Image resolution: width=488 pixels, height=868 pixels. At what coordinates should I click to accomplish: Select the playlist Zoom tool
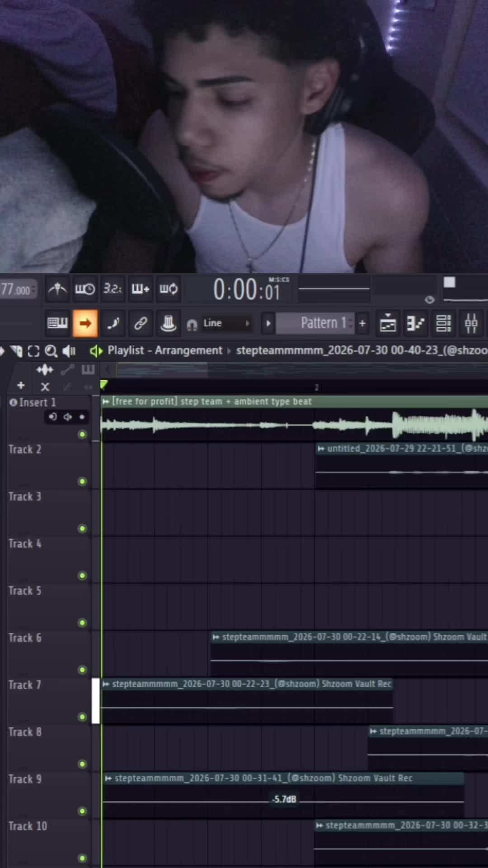(51, 351)
